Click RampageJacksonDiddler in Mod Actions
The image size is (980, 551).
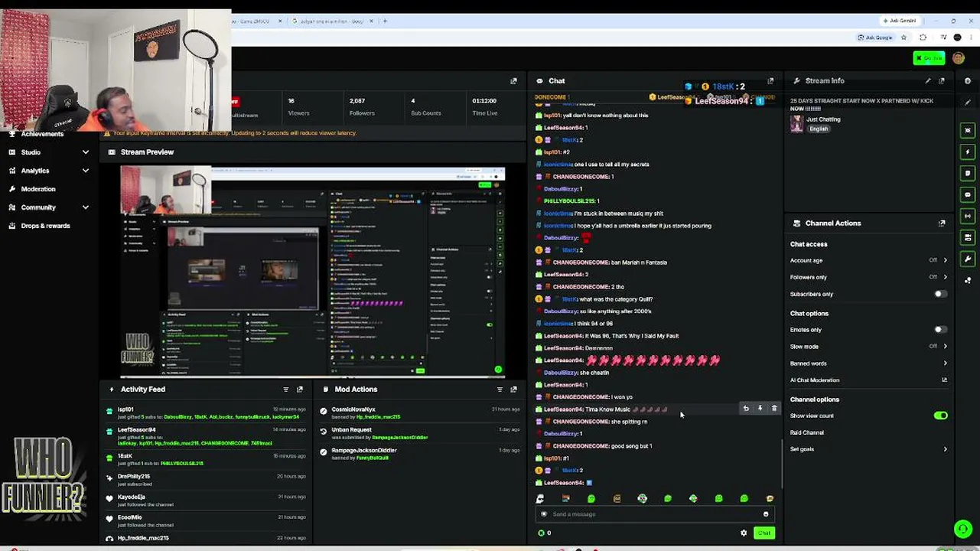(x=364, y=450)
